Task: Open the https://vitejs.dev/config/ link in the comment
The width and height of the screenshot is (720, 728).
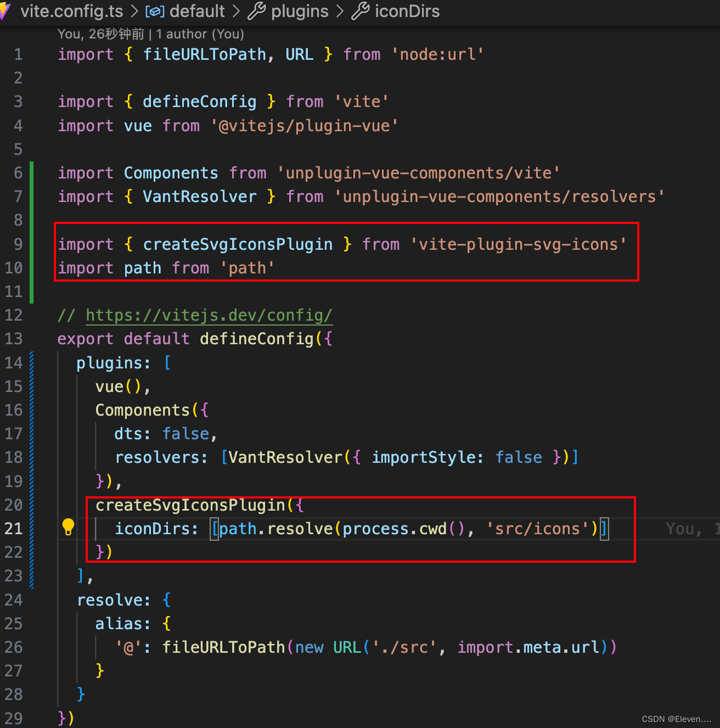Action: click(209, 315)
